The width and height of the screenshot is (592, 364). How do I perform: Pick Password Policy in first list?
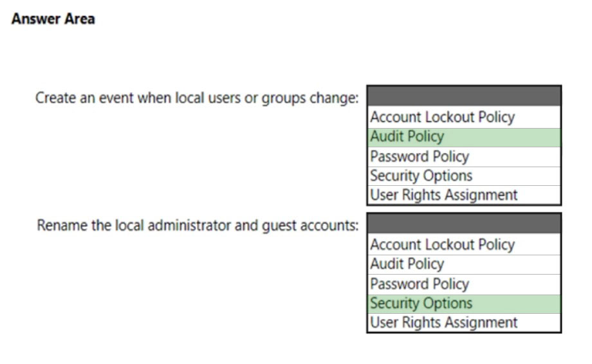(x=464, y=156)
